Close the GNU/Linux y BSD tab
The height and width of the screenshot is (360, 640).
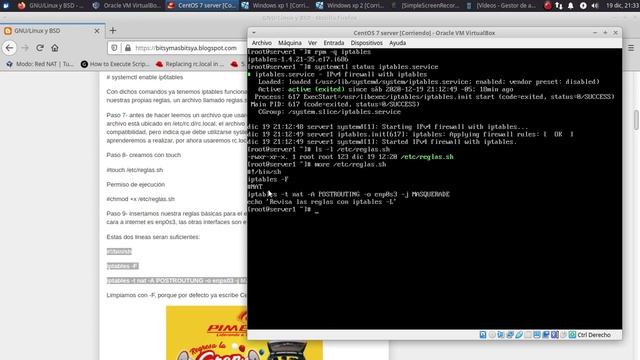[x=97, y=31]
